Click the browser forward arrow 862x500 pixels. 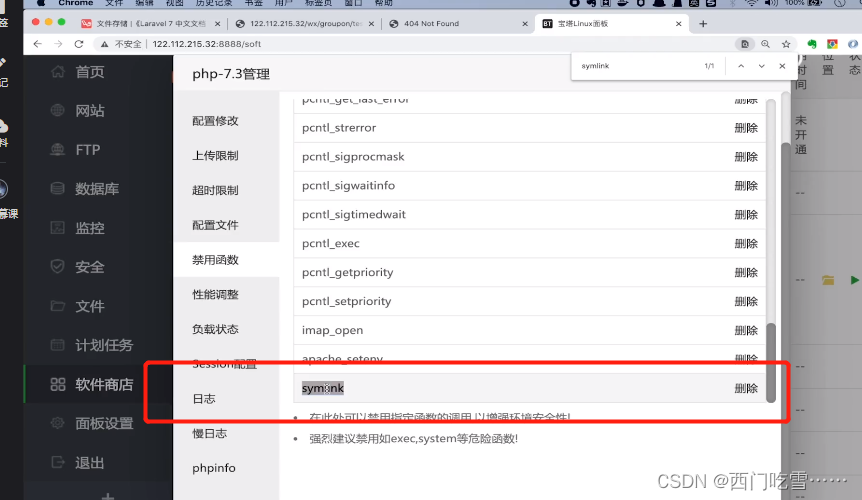point(58,44)
